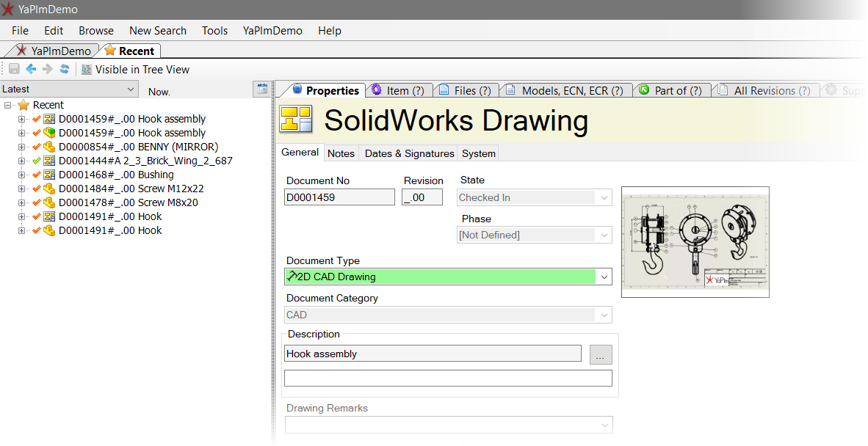Expand the Bushing tree node
Screen dimensions: 868x446
click(x=21, y=175)
